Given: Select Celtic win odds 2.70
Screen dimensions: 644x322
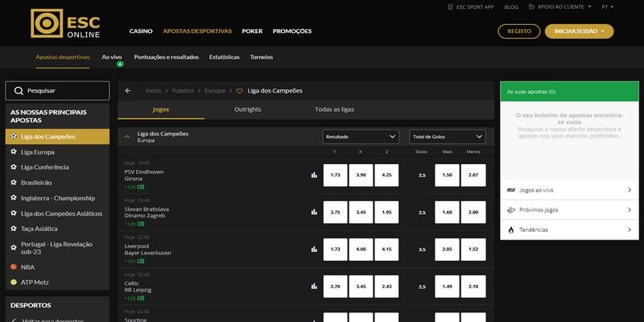Looking at the screenshot, I should (x=335, y=287).
